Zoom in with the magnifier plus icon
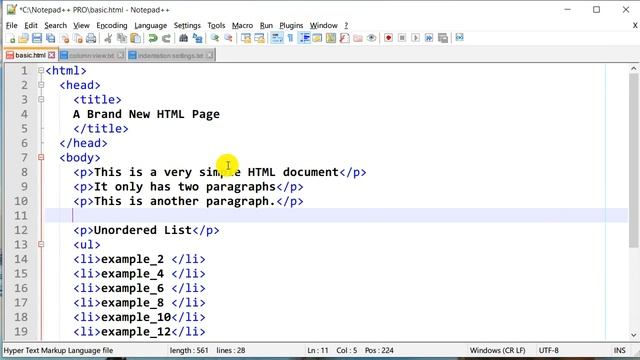Screen dimensions: 640x360 (x=215, y=38)
